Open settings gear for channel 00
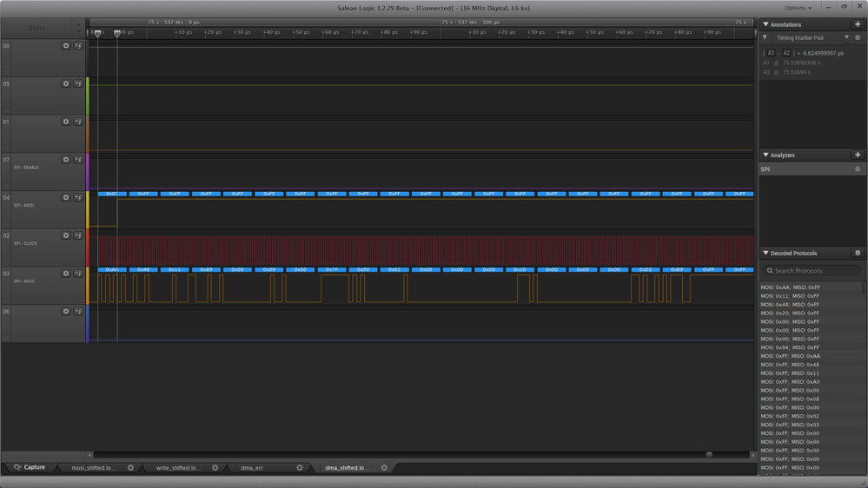Viewport: 868px width, 488px height. click(66, 46)
